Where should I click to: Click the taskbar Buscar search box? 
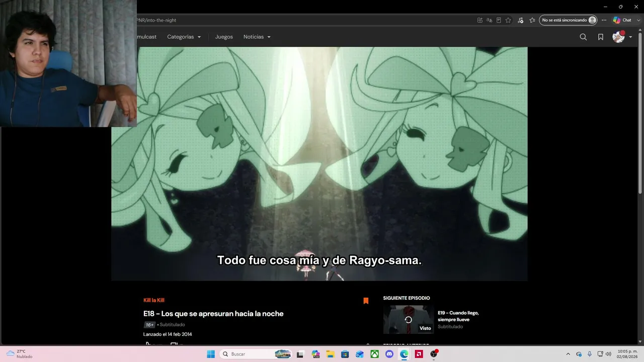coord(256,354)
